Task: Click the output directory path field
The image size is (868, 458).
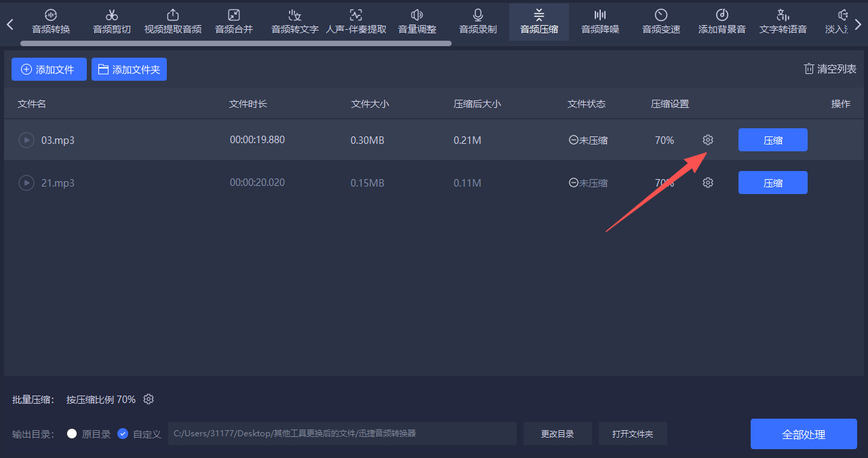Action: click(x=342, y=434)
